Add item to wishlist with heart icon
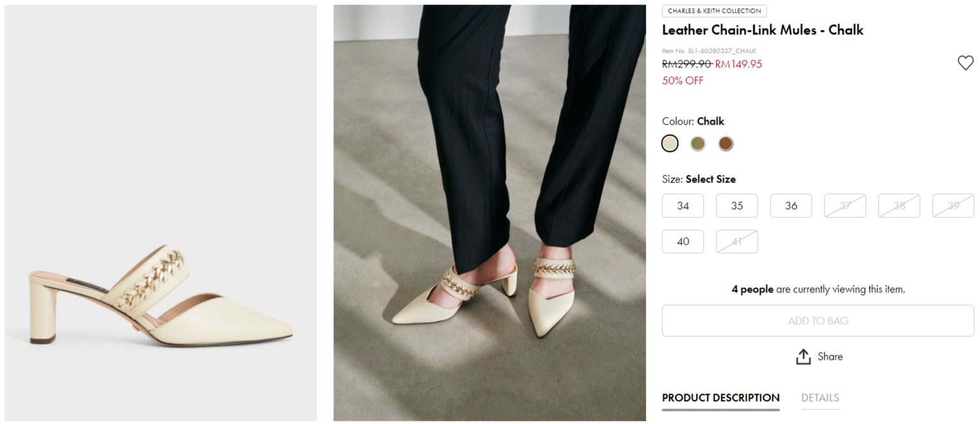Viewport: 980px width, 424px height. (965, 63)
